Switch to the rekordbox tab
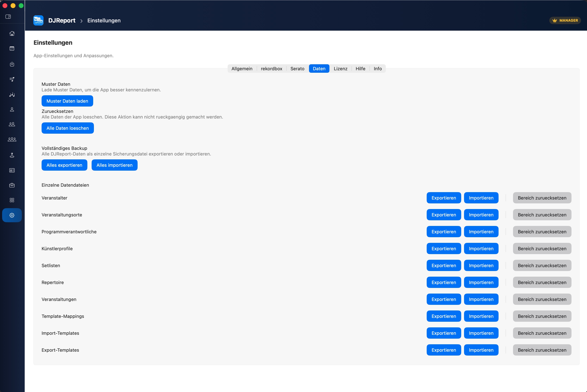 [x=271, y=69]
